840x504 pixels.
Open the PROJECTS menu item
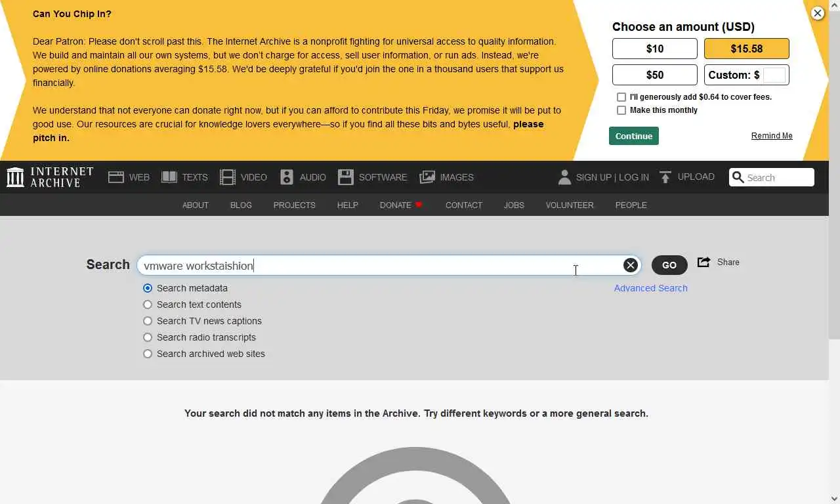(x=295, y=205)
